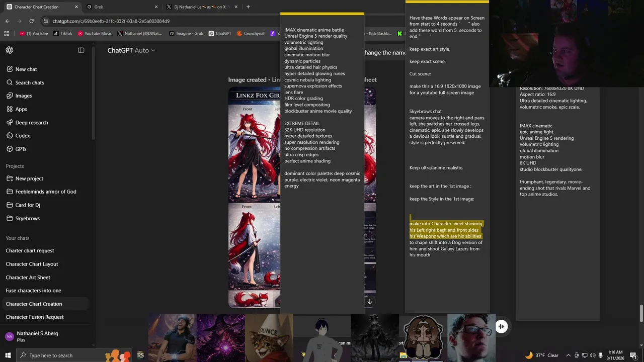This screenshot has height=362, width=644.
Task: Open the generated Linkz Fox Girl image
Action: pos(254,198)
